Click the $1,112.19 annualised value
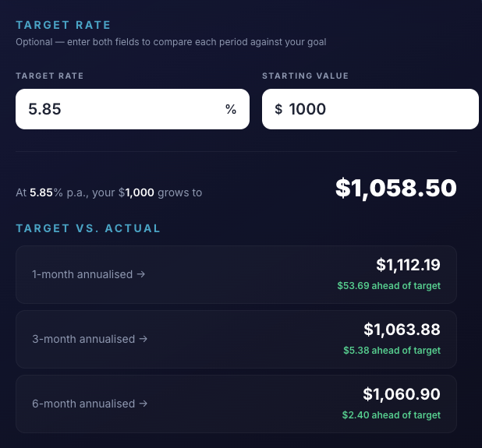This screenshot has width=482, height=448. coord(408,265)
